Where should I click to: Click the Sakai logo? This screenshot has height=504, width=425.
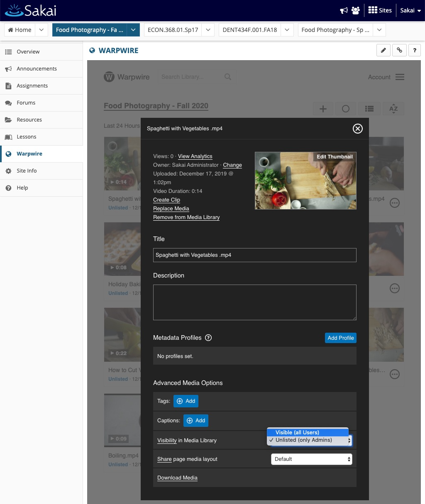pyautogui.click(x=30, y=10)
